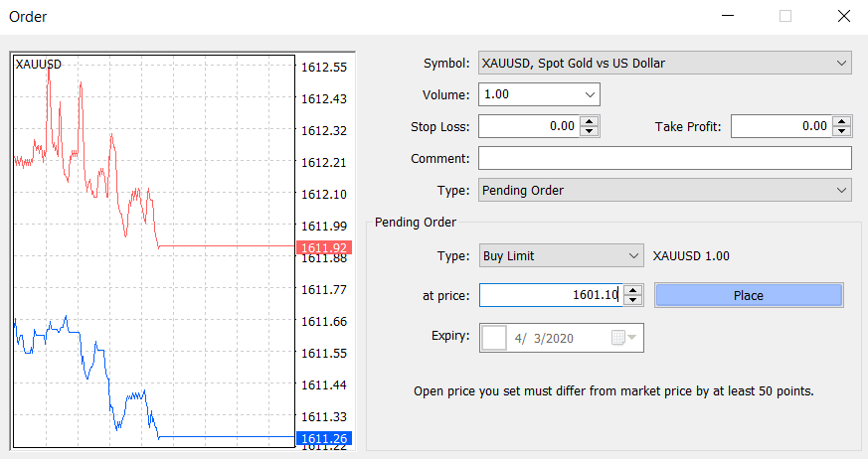This screenshot has width=868, height=459.
Task: Click the 1611.44 price axis label
Action: (324, 384)
